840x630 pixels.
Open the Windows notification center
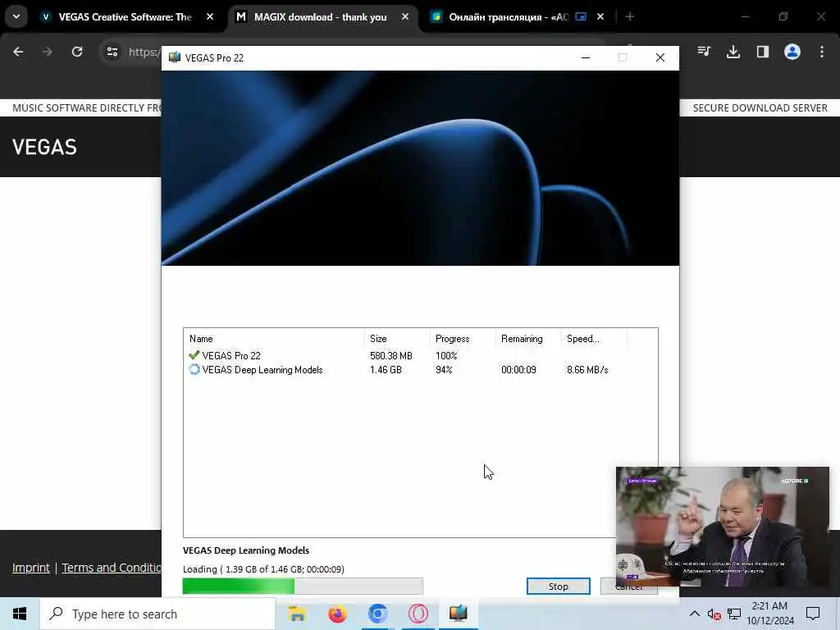[x=813, y=614]
